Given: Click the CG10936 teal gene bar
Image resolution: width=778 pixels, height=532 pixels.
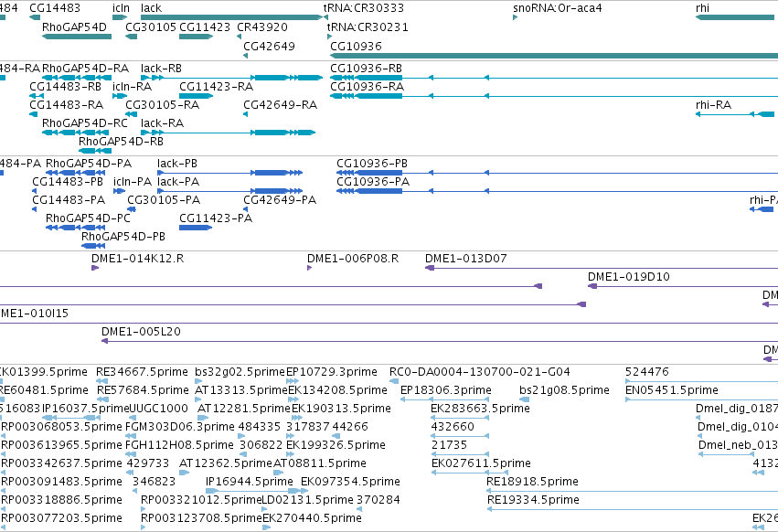Looking at the screenshot, I should pyautogui.click(x=554, y=56).
